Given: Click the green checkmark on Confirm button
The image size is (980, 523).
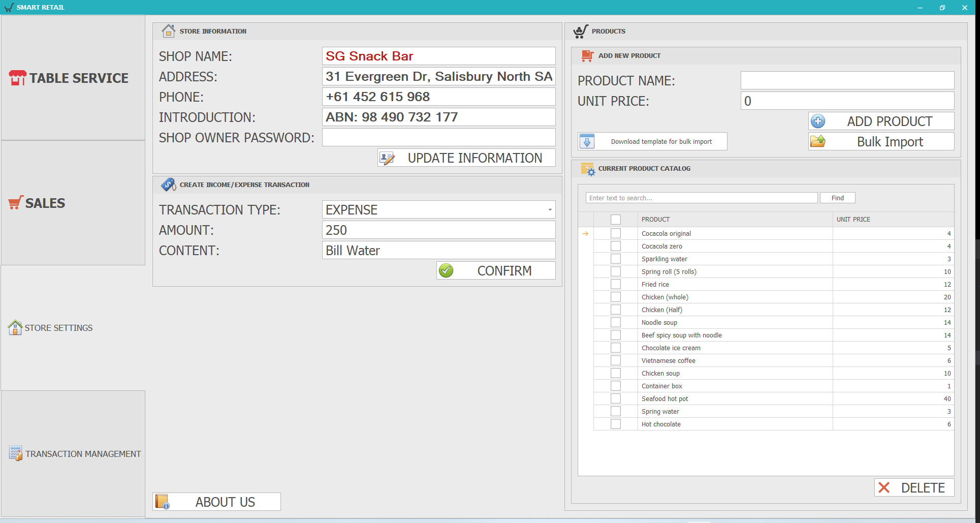Looking at the screenshot, I should 446,270.
